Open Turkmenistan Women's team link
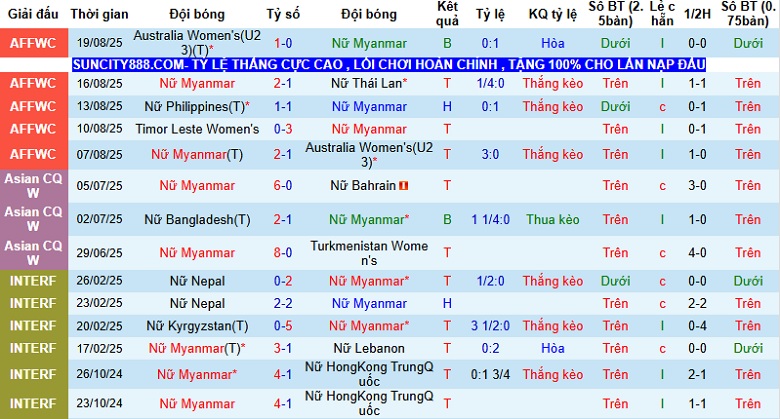This screenshot has height=419, width=780. [x=369, y=253]
